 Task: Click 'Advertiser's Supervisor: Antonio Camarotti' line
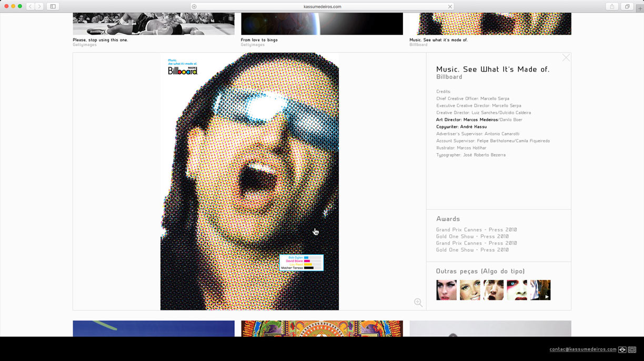click(478, 134)
